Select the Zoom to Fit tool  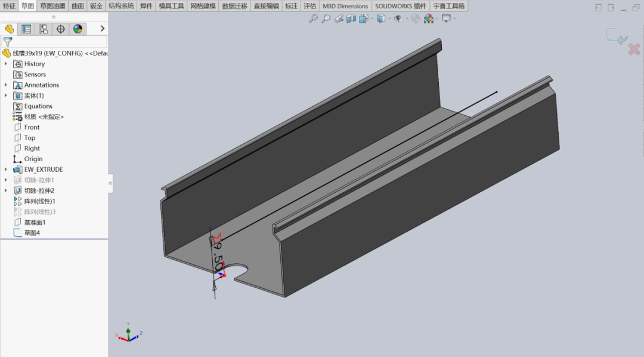[x=313, y=19]
